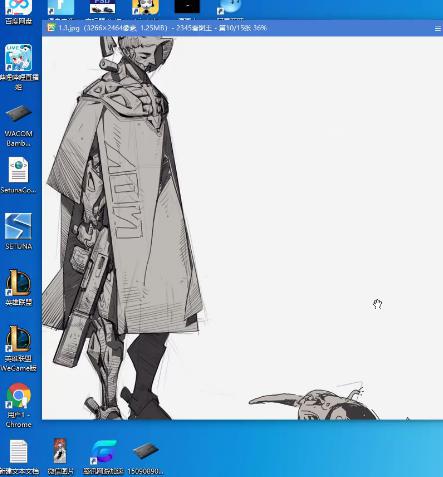Launch League of Legends WeGame edition
The image size is (443, 477).
(19, 348)
